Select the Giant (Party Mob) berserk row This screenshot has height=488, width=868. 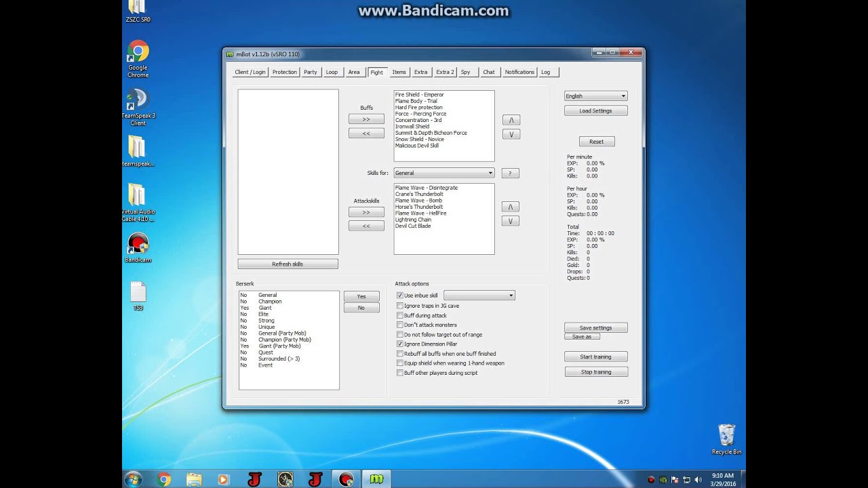coord(279,346)
